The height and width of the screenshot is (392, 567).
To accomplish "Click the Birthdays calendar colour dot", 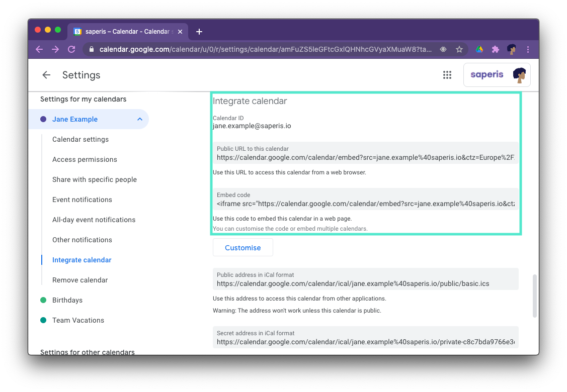I will pos(44,300).
